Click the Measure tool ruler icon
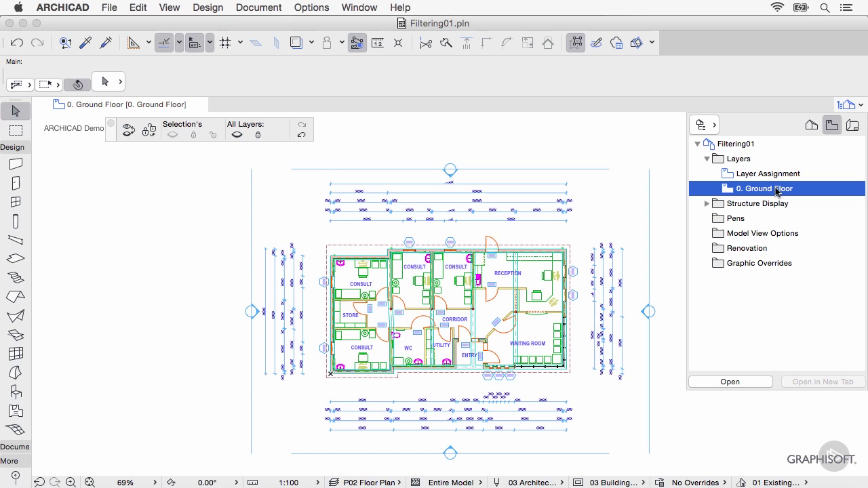This screenshot has width=868, height=488. tap(378, 43)
